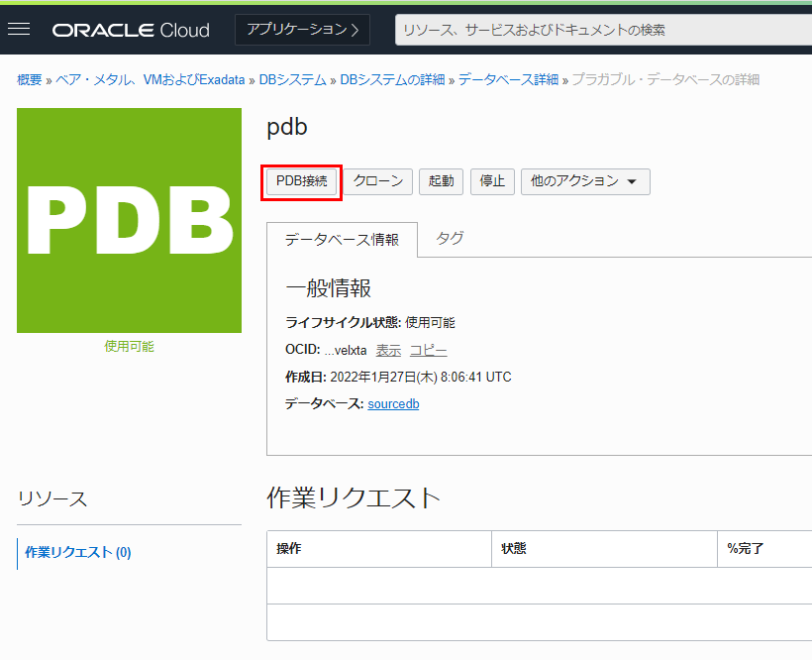This screenshot has width=812, height=660.
Task: Click the クローン button
Action: pyautogui.click(x=378, y=181)
